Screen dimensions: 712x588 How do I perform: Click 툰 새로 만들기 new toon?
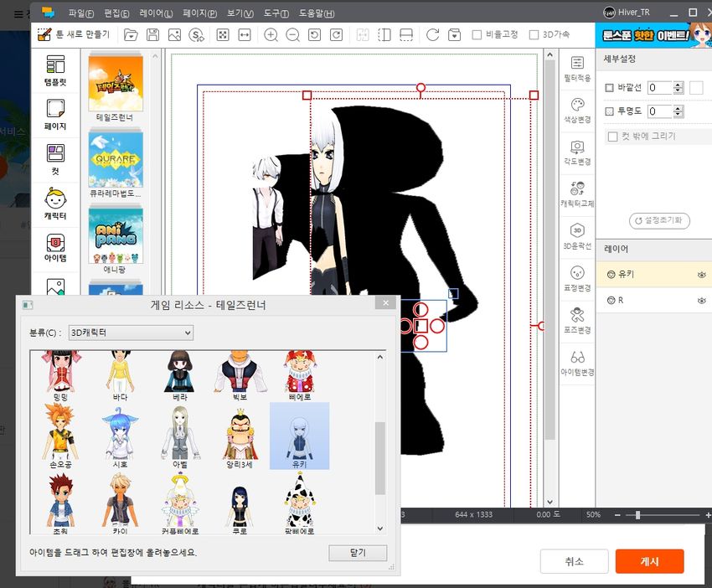(73, 34)
